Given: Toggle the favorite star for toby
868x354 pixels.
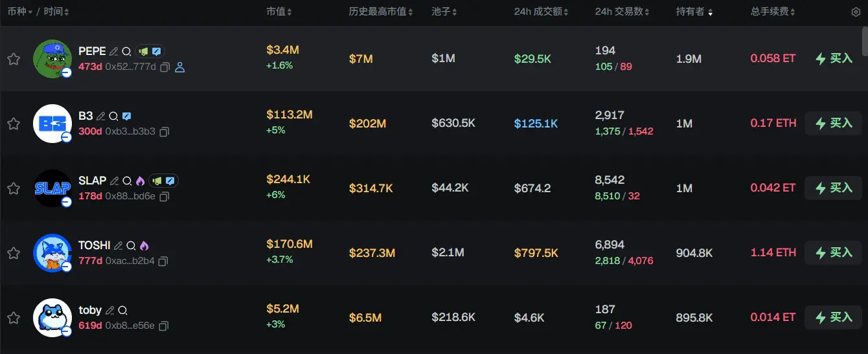Looking at the screenshot, I should [x=13, y=318].
